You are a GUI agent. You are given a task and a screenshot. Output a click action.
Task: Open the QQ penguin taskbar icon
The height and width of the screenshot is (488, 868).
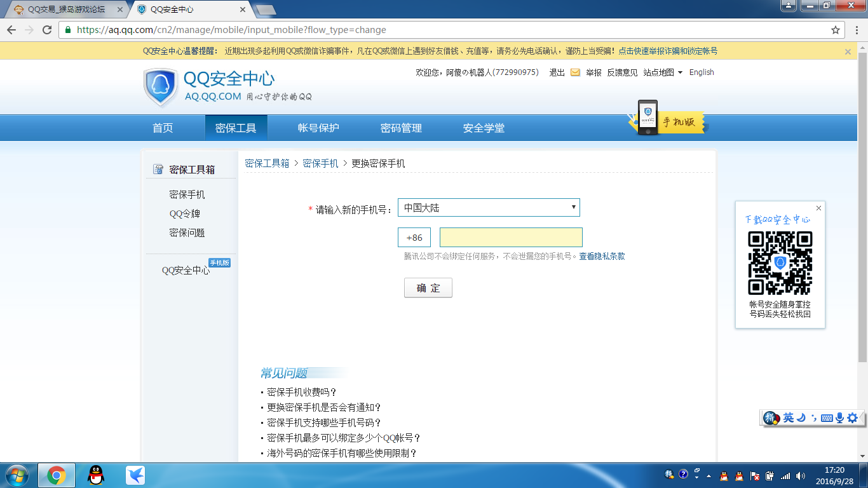click(x=96, y=475)
